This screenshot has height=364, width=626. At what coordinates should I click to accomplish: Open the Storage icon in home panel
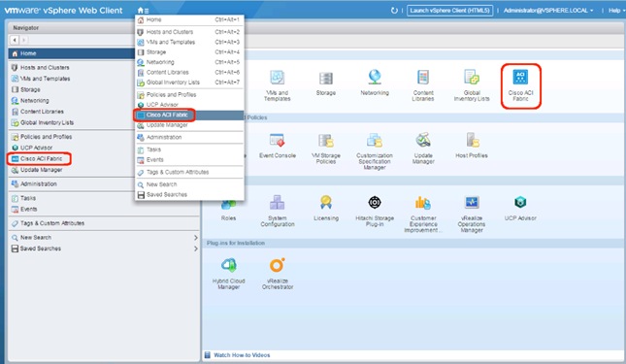tap(326, 78)
